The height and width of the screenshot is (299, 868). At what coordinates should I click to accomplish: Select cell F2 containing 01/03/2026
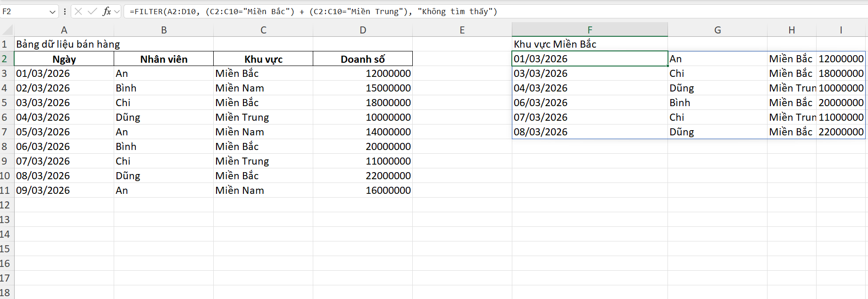point(590,59)
